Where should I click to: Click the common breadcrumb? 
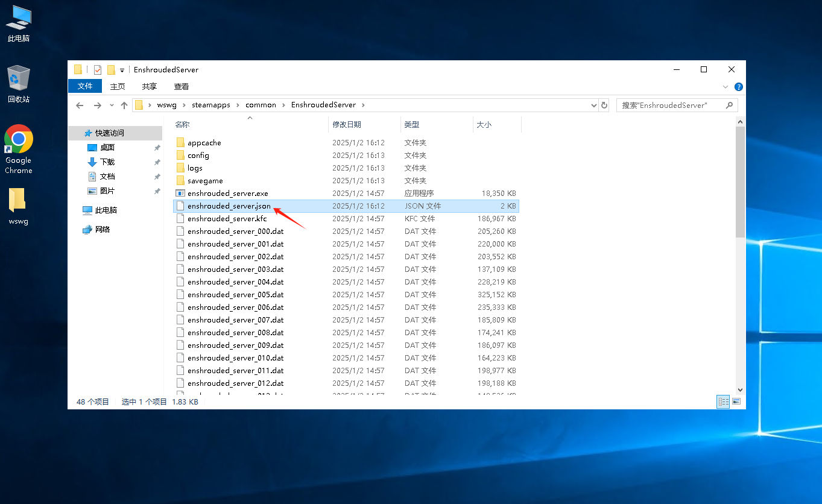[261, 105]
